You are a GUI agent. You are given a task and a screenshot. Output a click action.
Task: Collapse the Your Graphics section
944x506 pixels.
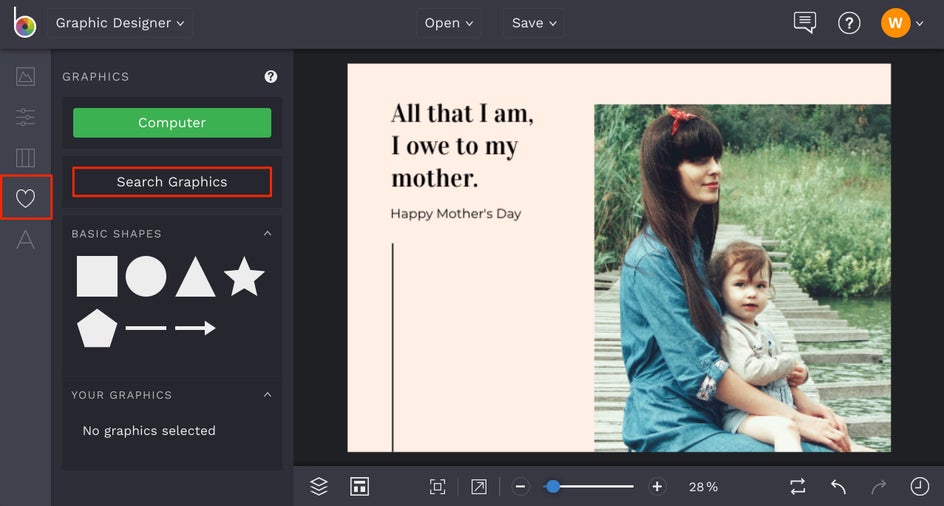[268, 395]
